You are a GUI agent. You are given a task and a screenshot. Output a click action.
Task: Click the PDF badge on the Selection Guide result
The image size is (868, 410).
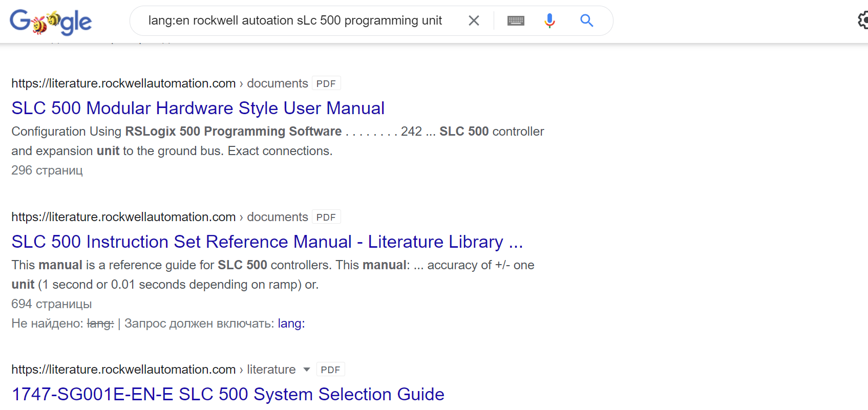click(x=330, y=370)
